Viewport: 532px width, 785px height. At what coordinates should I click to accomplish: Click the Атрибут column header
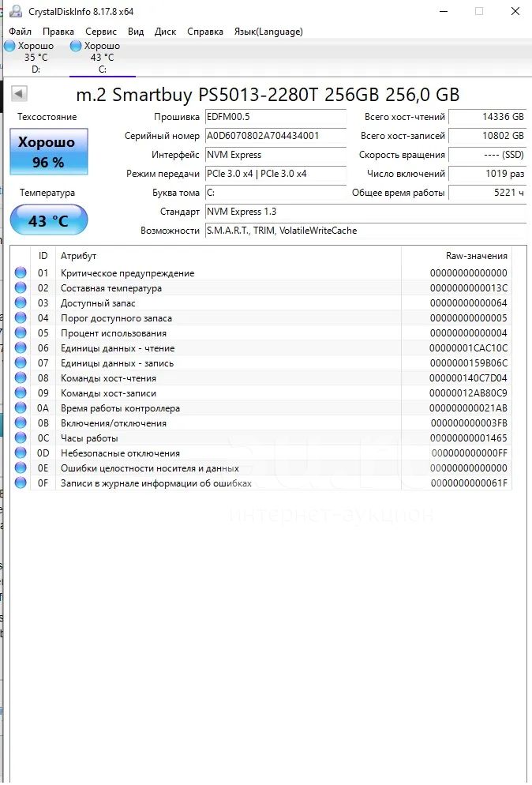pyautogui.click(x=228, y=256)
